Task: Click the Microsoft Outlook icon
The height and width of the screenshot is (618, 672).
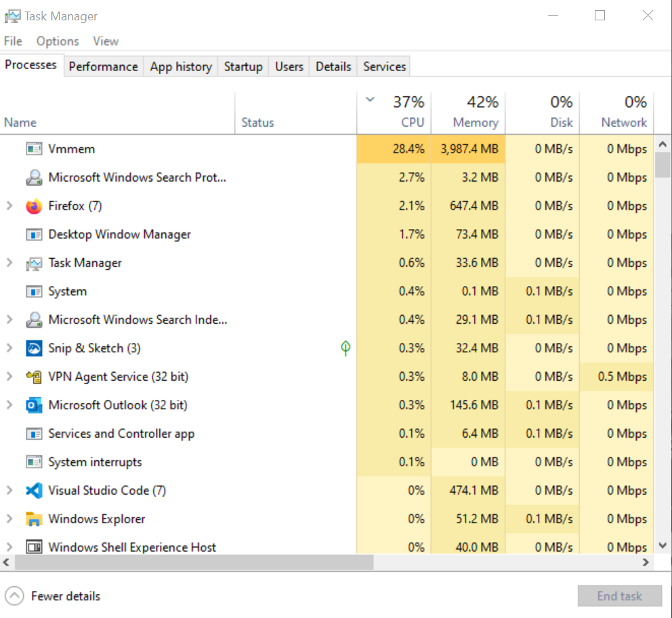Action: tap(34, 405)
